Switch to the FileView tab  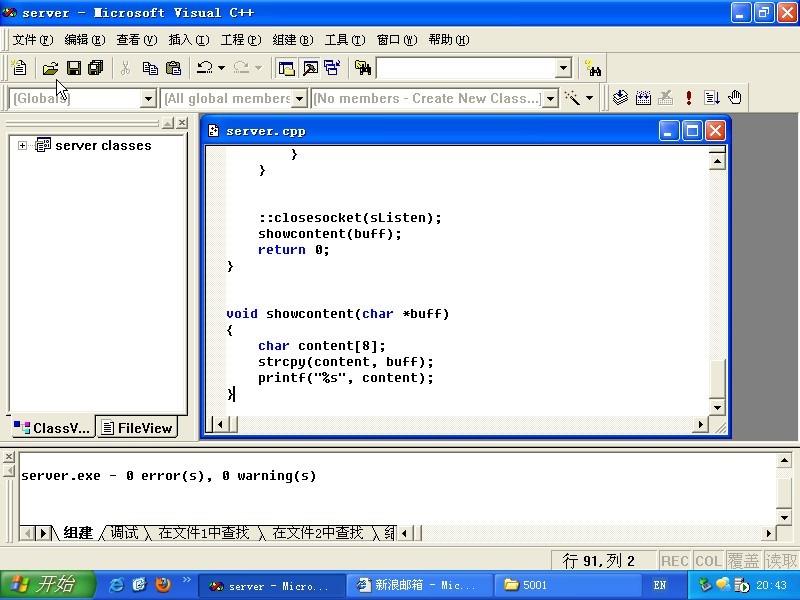(137, 428)
